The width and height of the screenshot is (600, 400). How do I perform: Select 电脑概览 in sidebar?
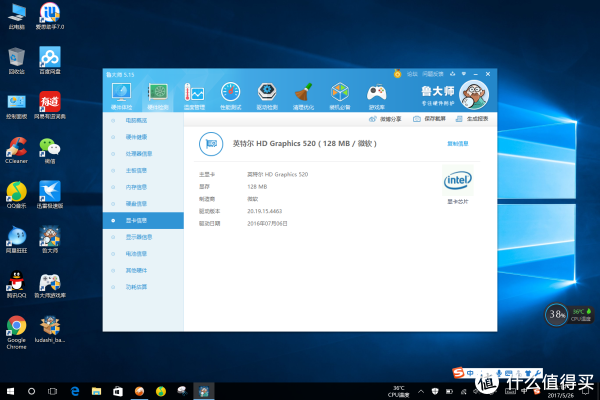143,120
